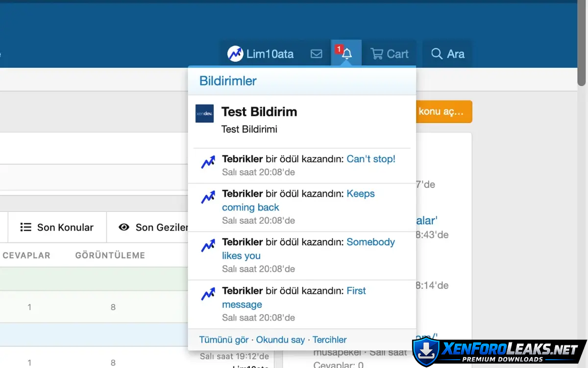Screen dimensions: 588x368
Task: Click Tümünü gör to view all notifications
Action: pyautogui.click(x=224, y=340)
